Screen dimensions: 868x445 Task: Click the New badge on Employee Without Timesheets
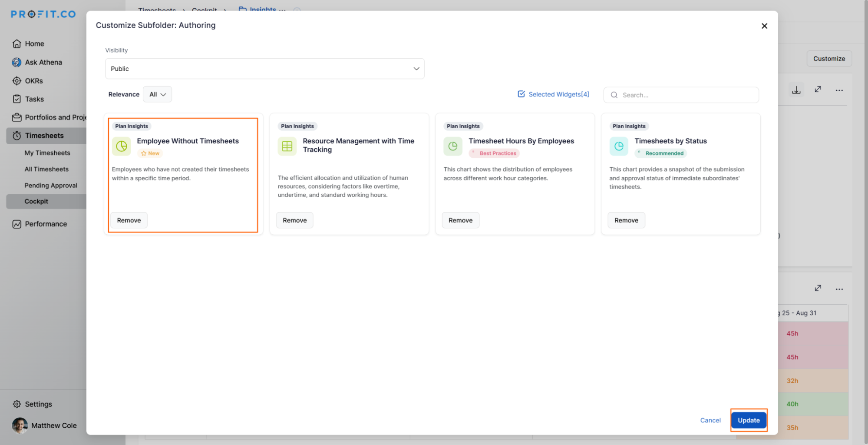(x=150, y=153)
